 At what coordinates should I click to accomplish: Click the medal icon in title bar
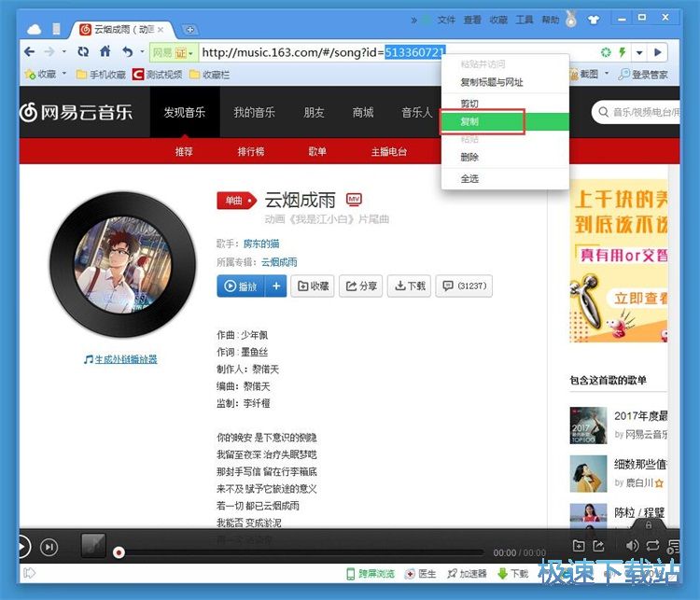point(570,19)
